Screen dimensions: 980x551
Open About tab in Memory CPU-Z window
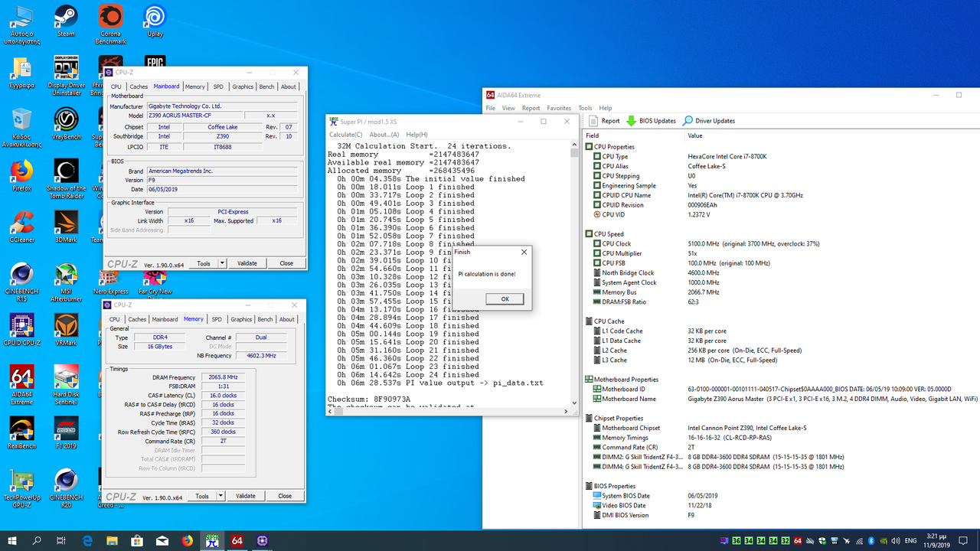coord(287,319)
